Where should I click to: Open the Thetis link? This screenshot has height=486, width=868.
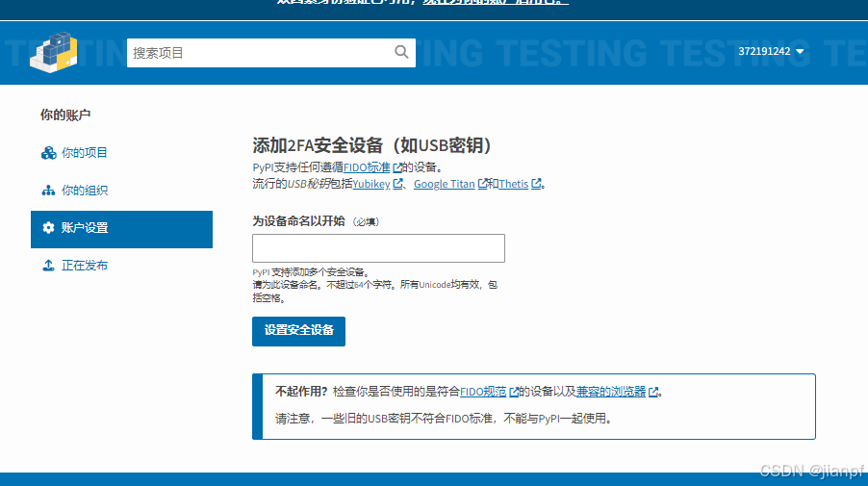[x=513, y=184]
